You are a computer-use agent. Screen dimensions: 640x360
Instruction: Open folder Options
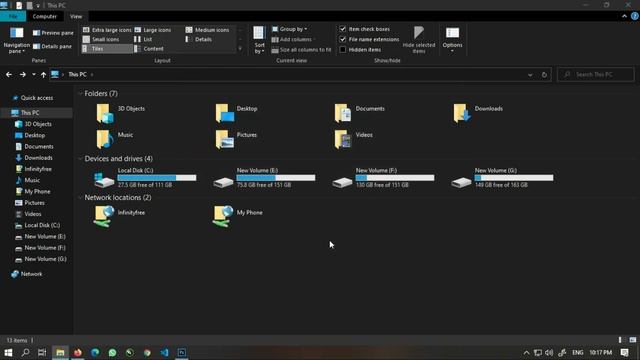pos(452,40)
